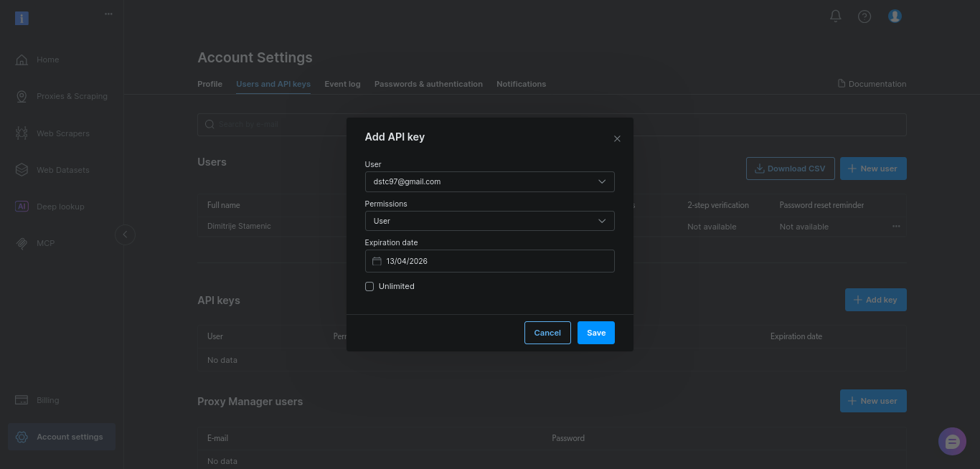
Task: Cancel the Add API key dialog
Action: 547,333
